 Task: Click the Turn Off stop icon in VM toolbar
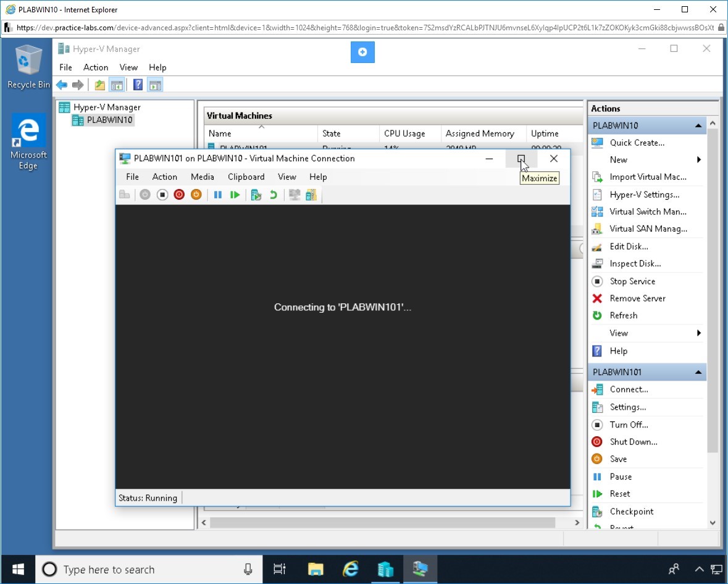click(x=162, y=195)
